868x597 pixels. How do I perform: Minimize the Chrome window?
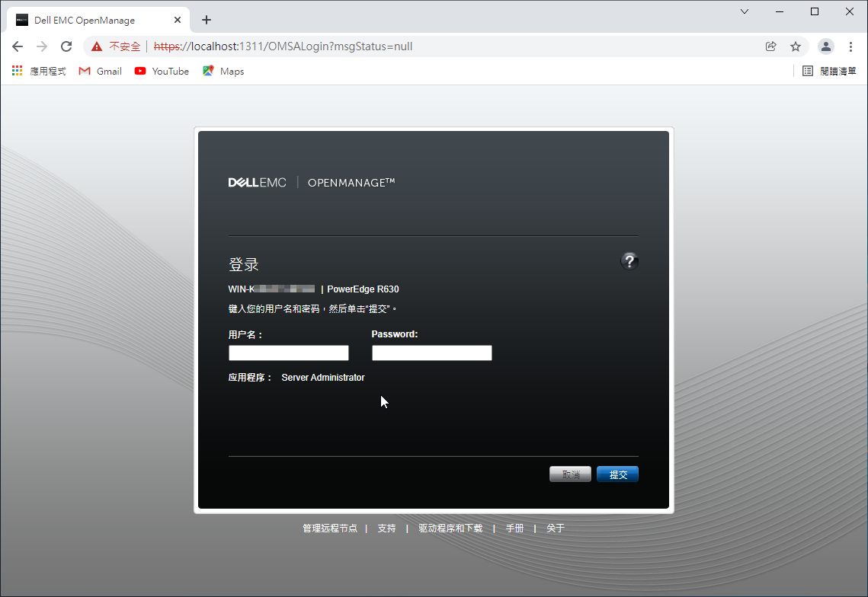(780, 11)
